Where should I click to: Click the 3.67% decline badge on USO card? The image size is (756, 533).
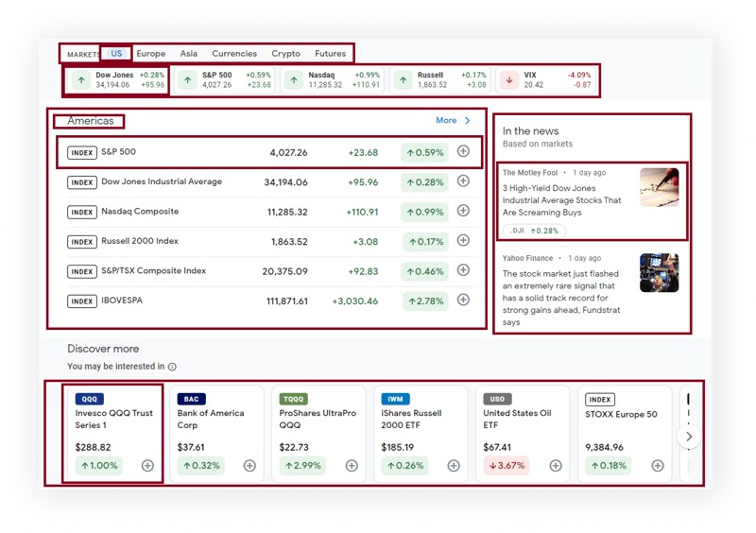507,466
